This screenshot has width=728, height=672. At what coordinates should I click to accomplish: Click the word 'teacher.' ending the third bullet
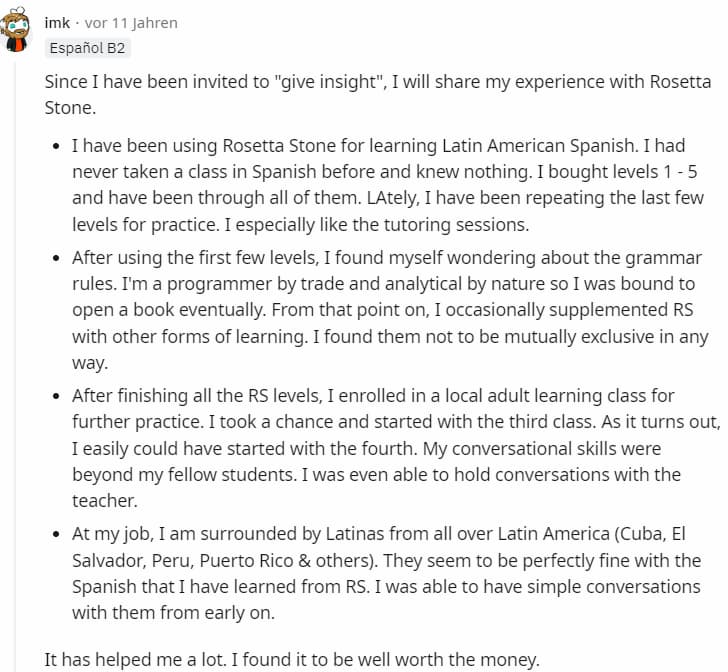(105, 501)
